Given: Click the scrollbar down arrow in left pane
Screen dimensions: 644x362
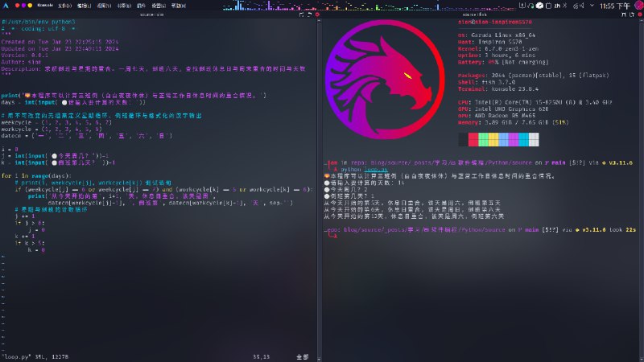Looking at the screenshot, I should (x=319, y=359).
